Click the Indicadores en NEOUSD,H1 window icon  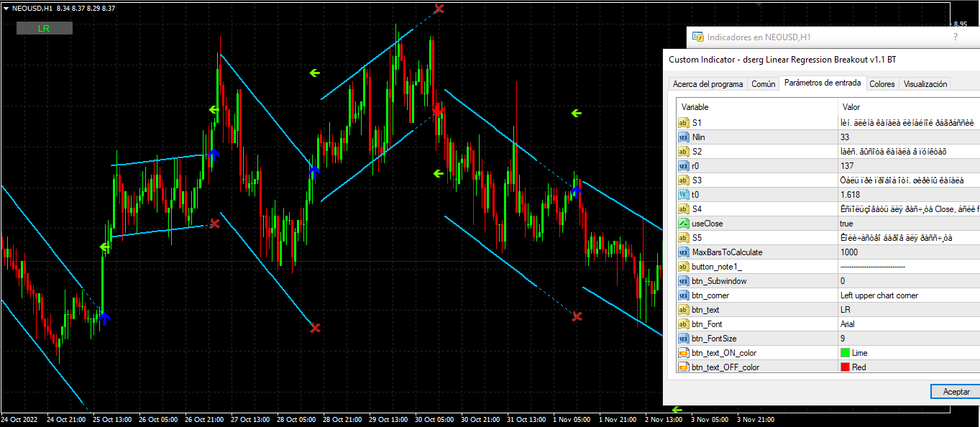(697, 37)
